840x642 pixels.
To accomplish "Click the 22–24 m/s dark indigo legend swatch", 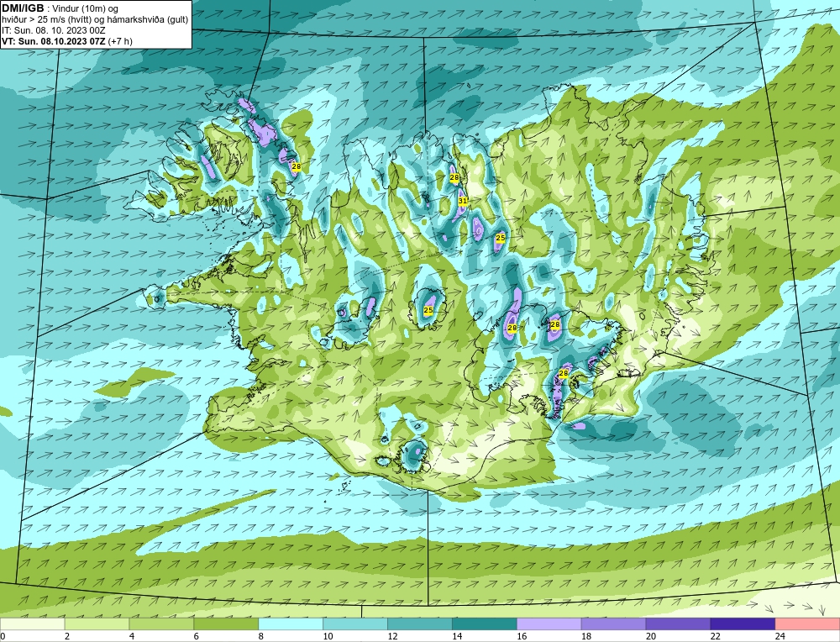I will pos(743,624).
